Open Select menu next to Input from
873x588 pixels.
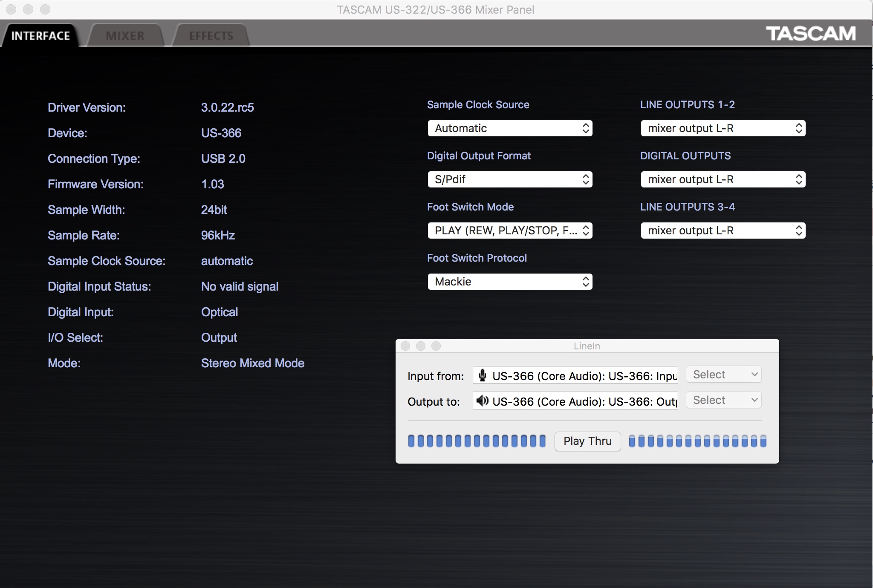click(723, 375)
